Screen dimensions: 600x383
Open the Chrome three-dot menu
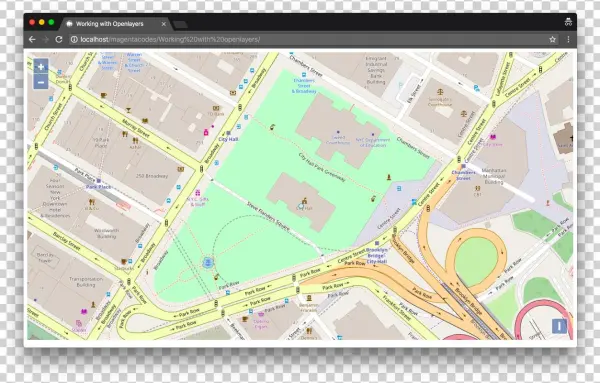568,39
